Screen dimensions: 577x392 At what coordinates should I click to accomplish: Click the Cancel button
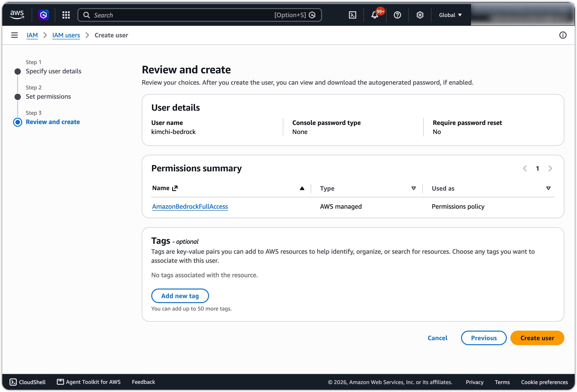click(x=437, y=338)
